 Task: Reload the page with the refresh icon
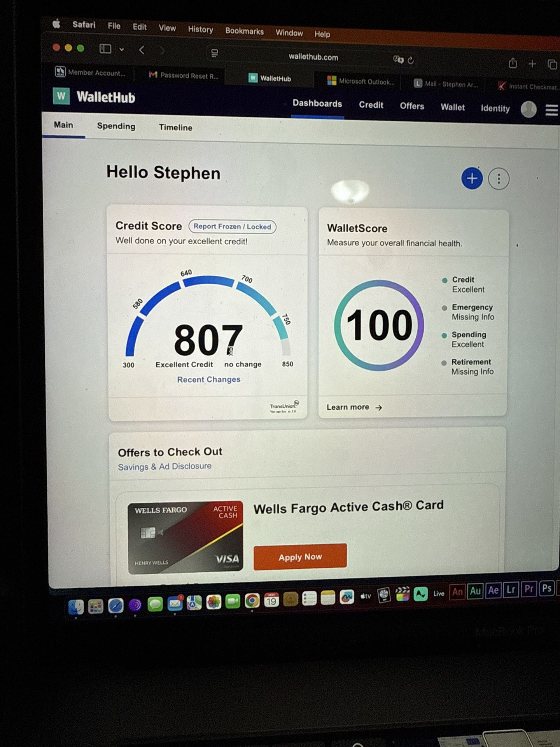click(411, 60)
